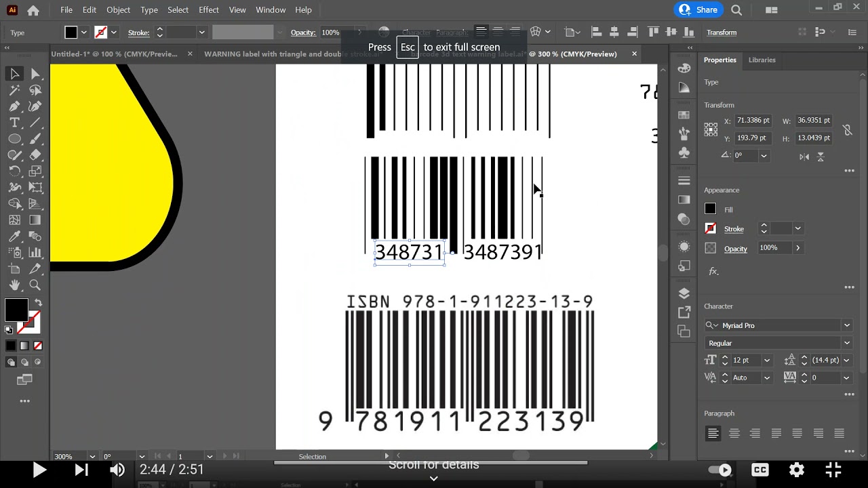Screen dimensions: 868x488
Task: Select the Gradient tool in toolbar
Action: pyautogui.click(x=35, y=220)
